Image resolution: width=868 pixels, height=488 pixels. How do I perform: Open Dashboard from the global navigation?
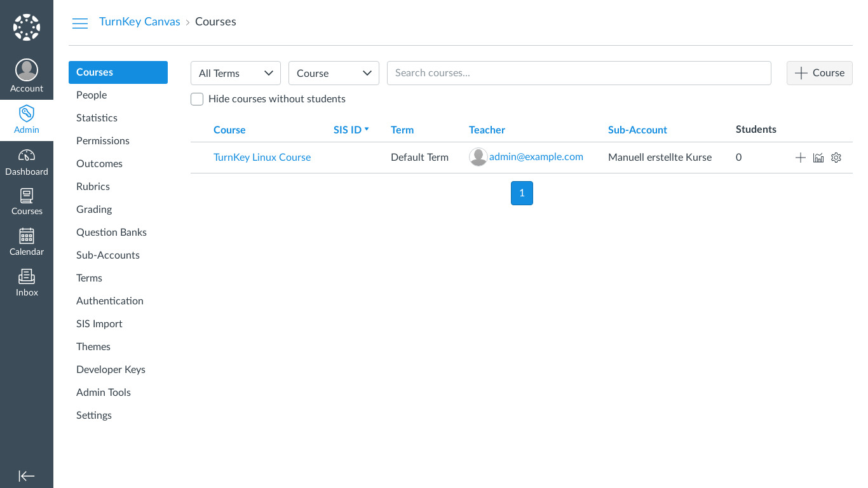click(x=27, y=163)
